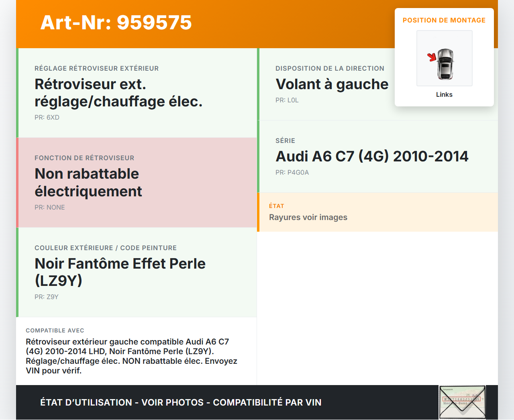This screenshot has height=420, width=514.
Task: Select 'Noir Fantôme Effet Perle (LZ9Y)' value
Action: [x=120, y=272]
